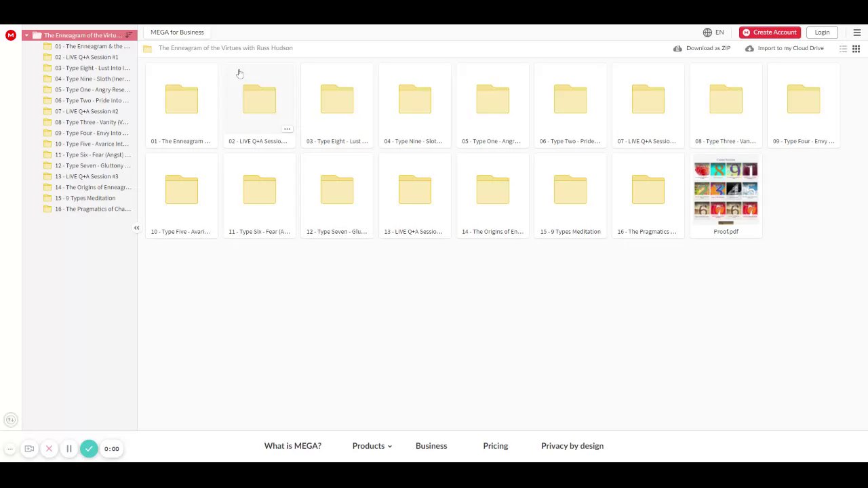Open folder '07 - LIVE Q+A Sessio...' in grid
The width and height of the screenshot is (868, 488).
click(x=648, y=106)
